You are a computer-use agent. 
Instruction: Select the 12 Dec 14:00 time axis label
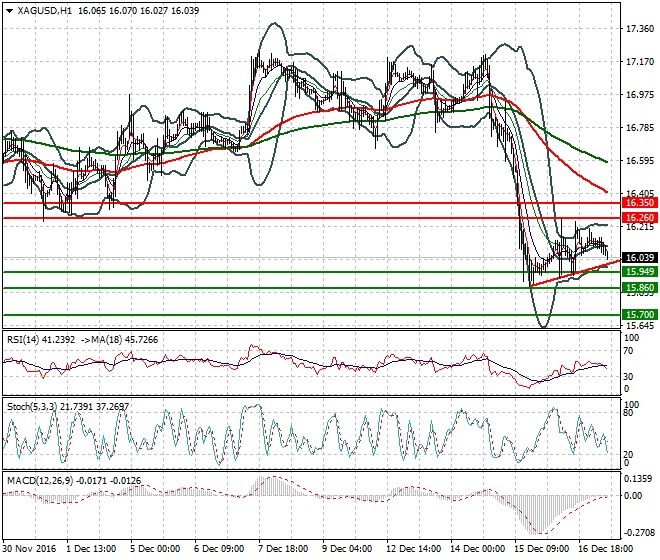click(413, 549)
